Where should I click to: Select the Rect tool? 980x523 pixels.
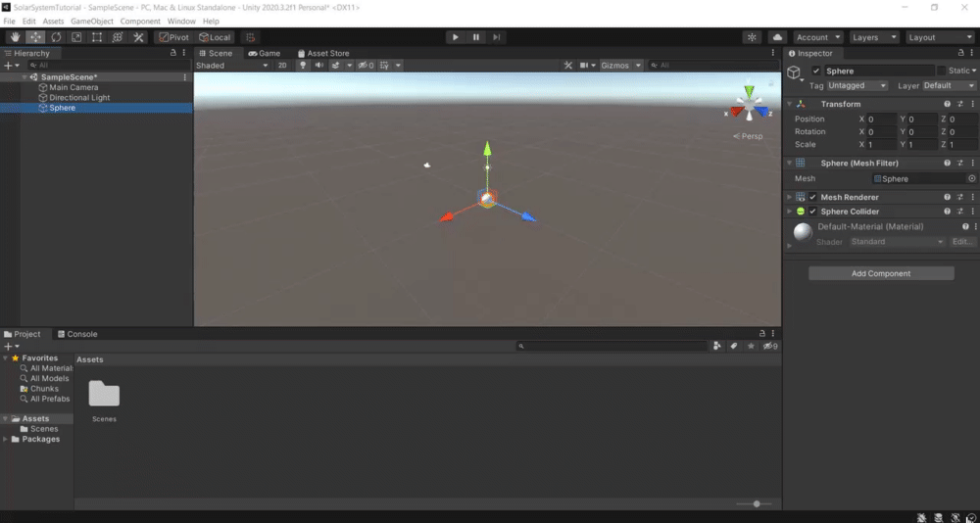coord(97,37)
